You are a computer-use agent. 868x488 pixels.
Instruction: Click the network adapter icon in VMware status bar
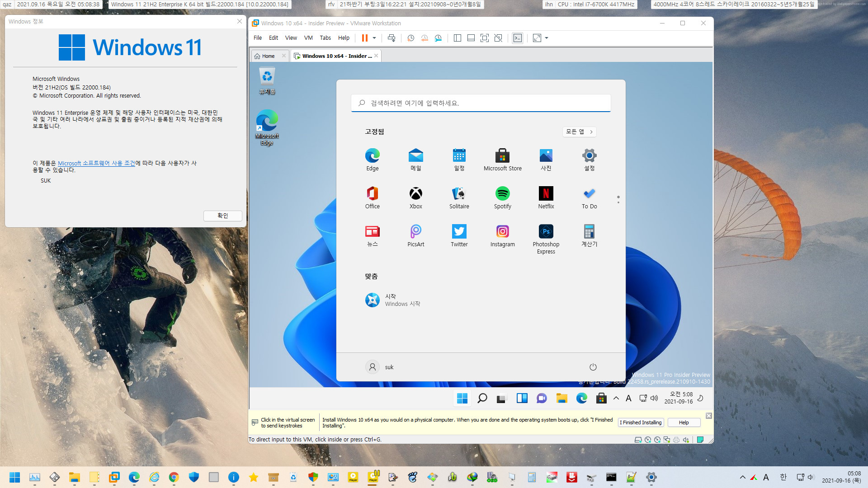[667, 440]
